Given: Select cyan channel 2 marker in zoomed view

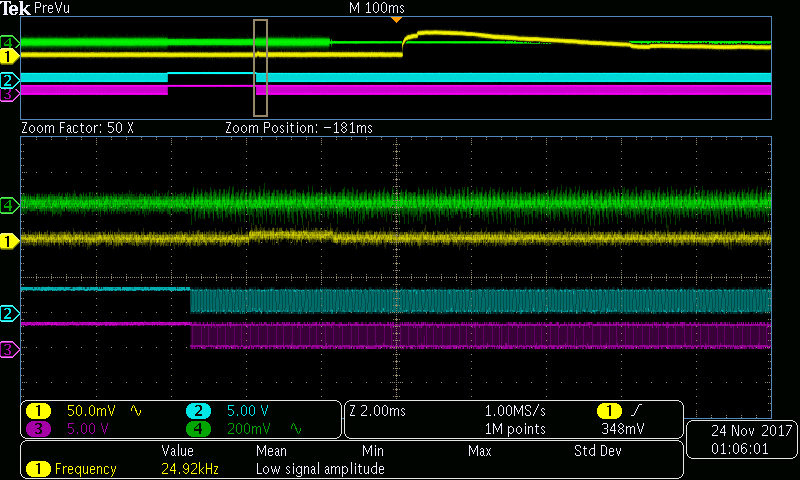Looking at the screenshot, I should [x=9, y=313].
